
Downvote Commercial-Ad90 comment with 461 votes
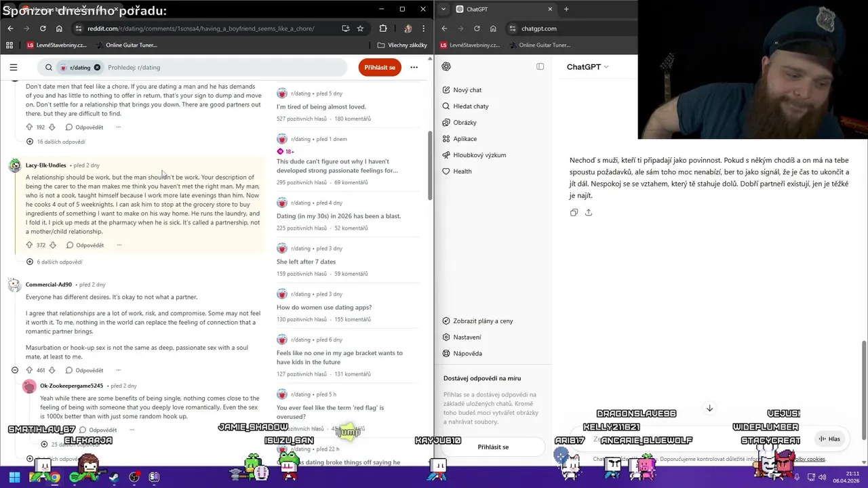[x=52, y=370]
